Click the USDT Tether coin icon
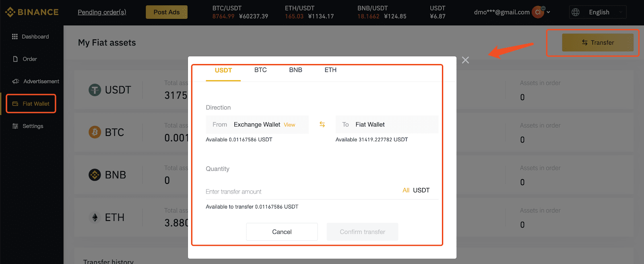Viewport: 644px width, 264px height. click(95, 90)
